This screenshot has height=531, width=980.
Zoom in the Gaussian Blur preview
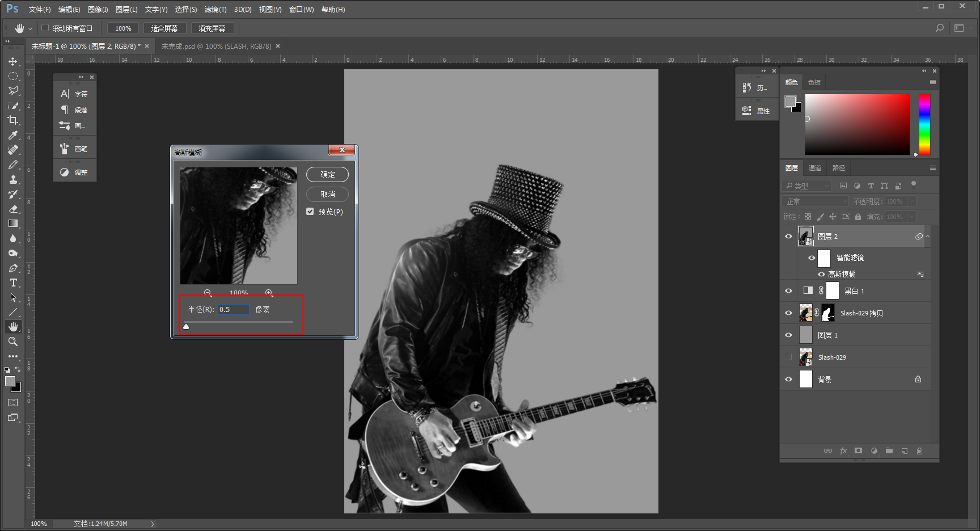coord(269,293)
